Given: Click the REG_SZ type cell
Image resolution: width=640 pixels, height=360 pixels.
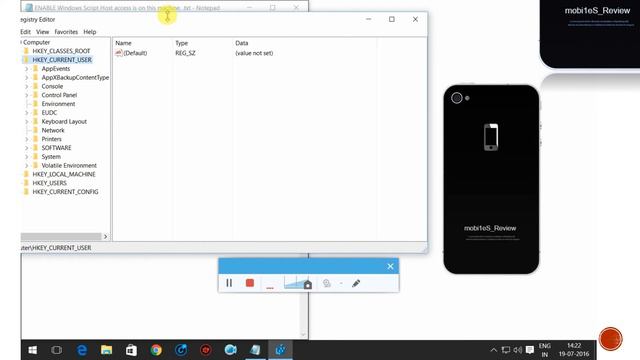Looking at the screenshot, I should (185, 53).
